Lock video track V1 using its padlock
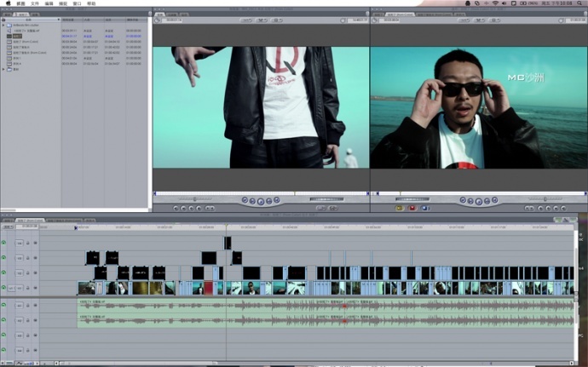Image resolution: width=588 pixels, height=367 pixels. [28, 288]
